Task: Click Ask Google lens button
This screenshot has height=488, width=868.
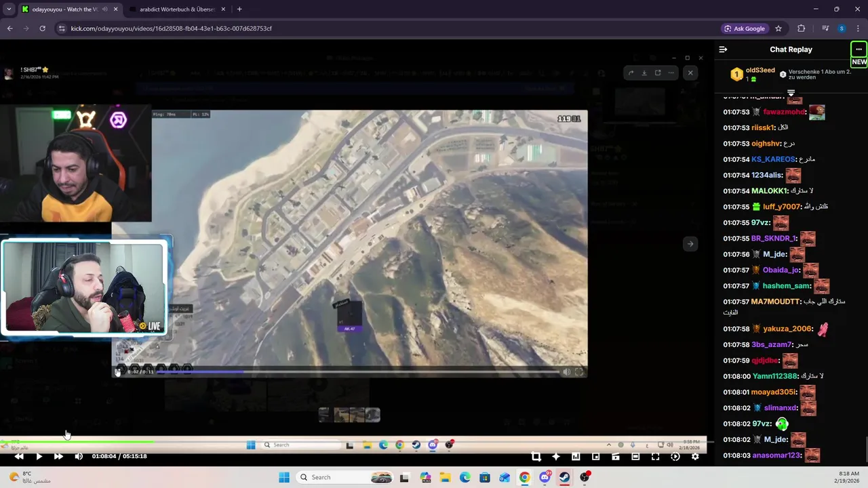Action: (x=745, y=28)
